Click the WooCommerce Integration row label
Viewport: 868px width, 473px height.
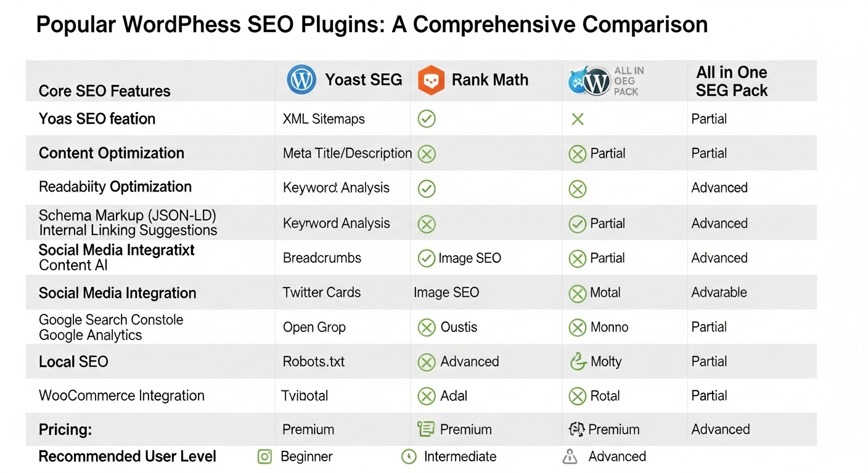(121, 395)
